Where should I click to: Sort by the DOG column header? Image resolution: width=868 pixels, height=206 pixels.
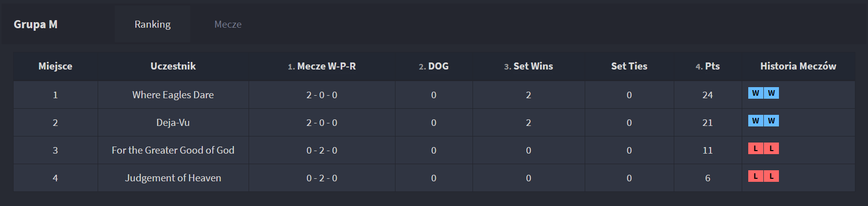tap(433, 66)
